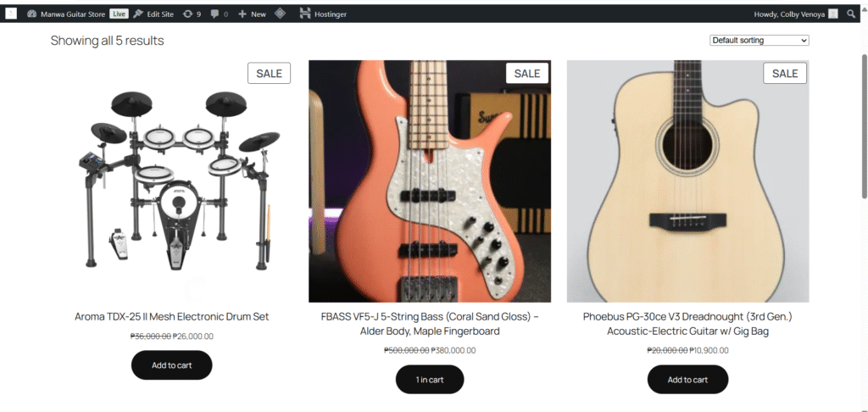Open the Manwa Guitar Store dashboard menu

66,14
